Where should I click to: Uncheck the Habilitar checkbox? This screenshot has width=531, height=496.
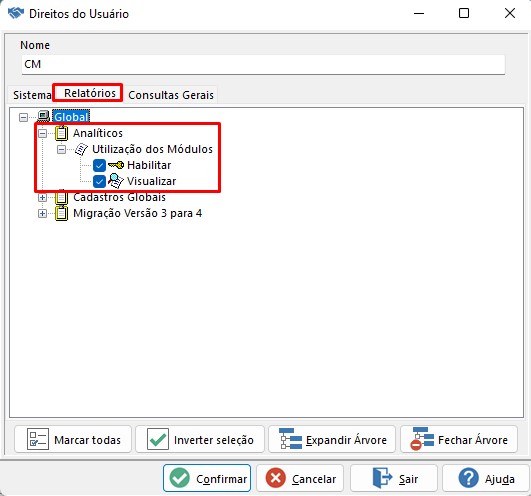coord(99,166)
